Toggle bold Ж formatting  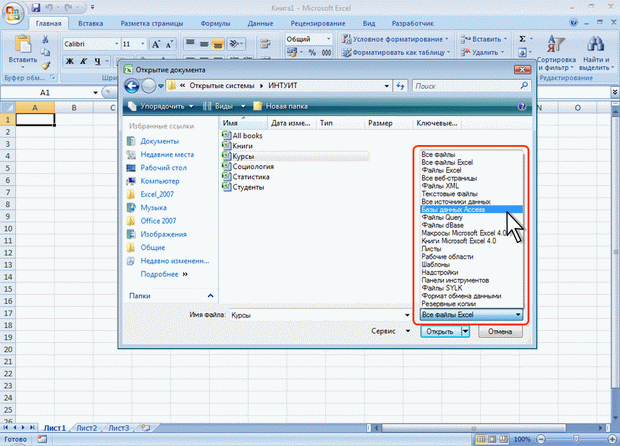(70, 61)
